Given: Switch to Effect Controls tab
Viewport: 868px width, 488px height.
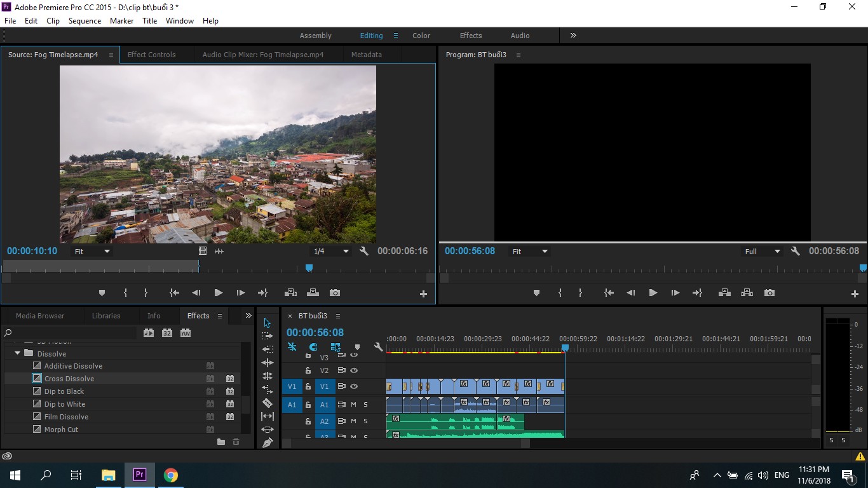Looking at the screenshot, I should tap(151, 55).
